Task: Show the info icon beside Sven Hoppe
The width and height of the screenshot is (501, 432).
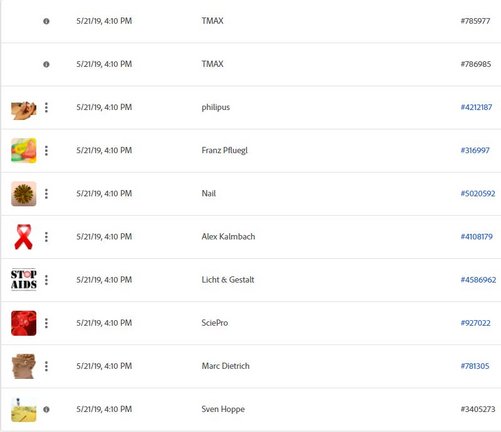Action: pyautogui.click(x=46, y=409)
